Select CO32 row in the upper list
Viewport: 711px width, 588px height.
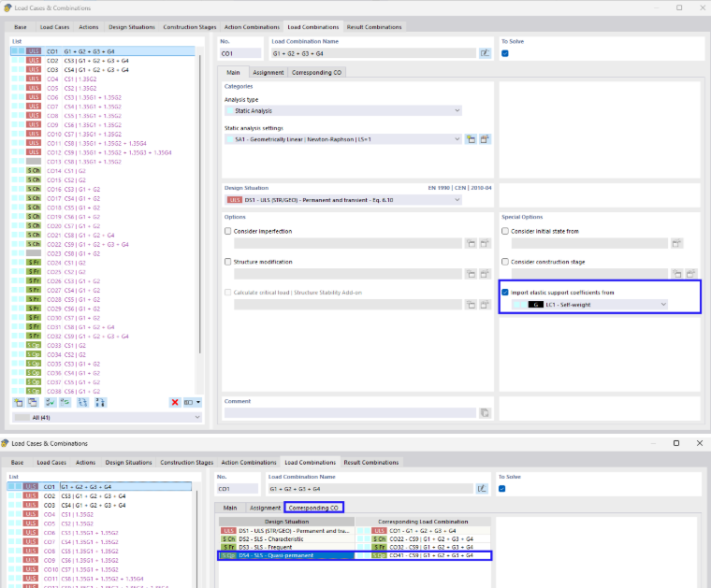tap(104, 337)
